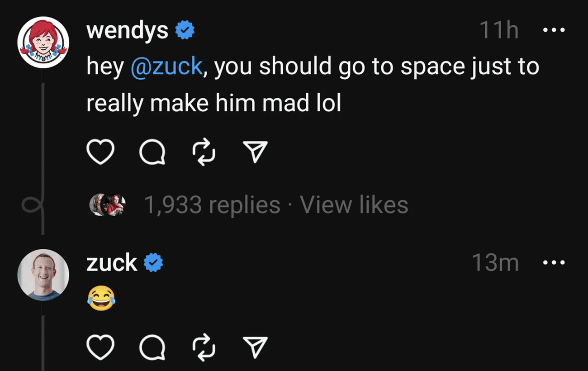View the 1,933 replies
The image size is (588, 371).
coord(212,205)
